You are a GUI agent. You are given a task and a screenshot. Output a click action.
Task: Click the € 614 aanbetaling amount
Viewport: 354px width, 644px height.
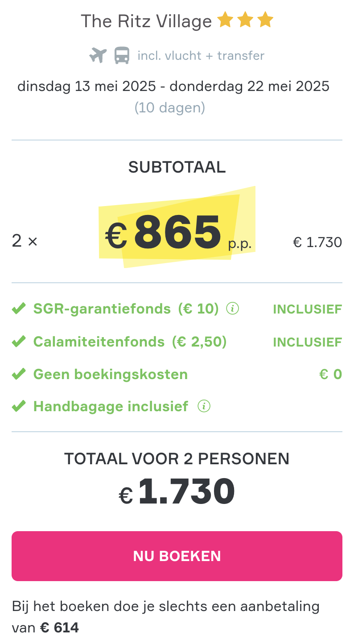click(x=60, y=628)
